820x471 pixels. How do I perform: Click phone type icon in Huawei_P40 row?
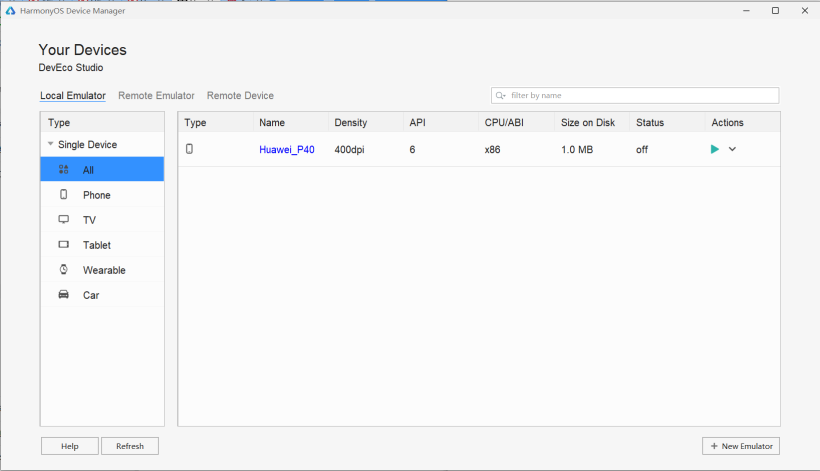coord(189,149)
